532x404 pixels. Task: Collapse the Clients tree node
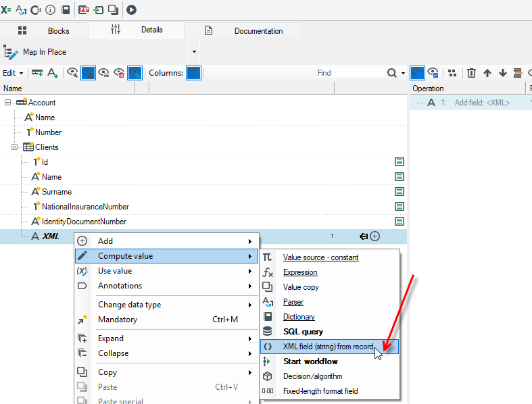pos(14,147)
